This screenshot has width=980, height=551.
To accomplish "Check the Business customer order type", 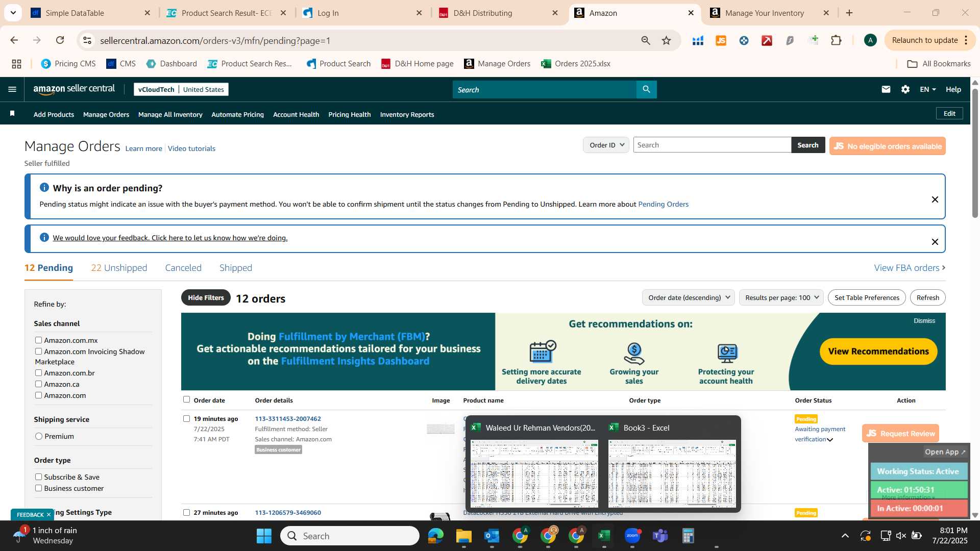I will 38,488.
